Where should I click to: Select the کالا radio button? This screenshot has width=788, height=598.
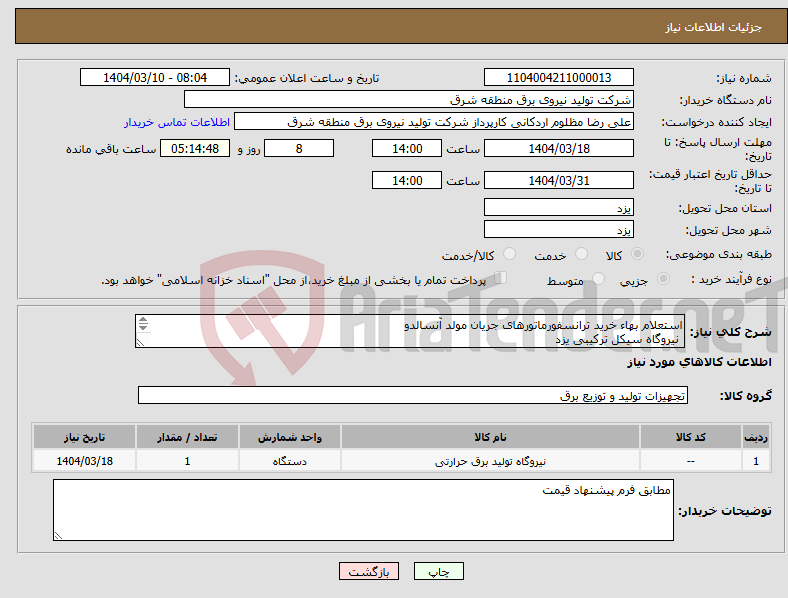(x=637, y=254)
